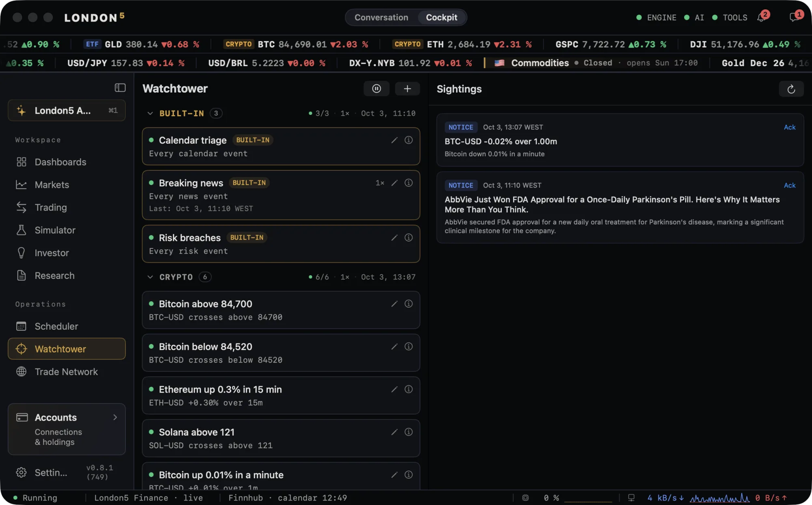Edit the Risk breaches watcher
Viewport: 812px width, 505px height.
[394, 237]
